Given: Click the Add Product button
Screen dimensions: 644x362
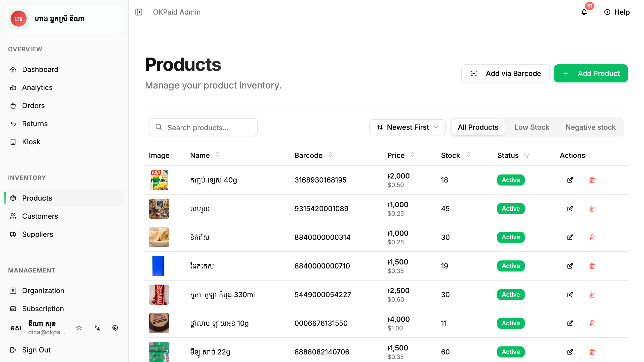Looking at the screenshot, I should 591,73.
